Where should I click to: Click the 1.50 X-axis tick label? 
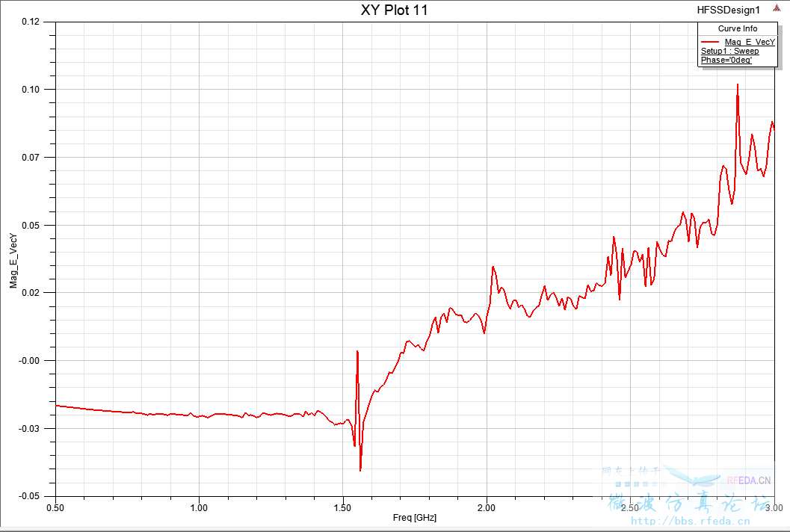click(343, 507)
